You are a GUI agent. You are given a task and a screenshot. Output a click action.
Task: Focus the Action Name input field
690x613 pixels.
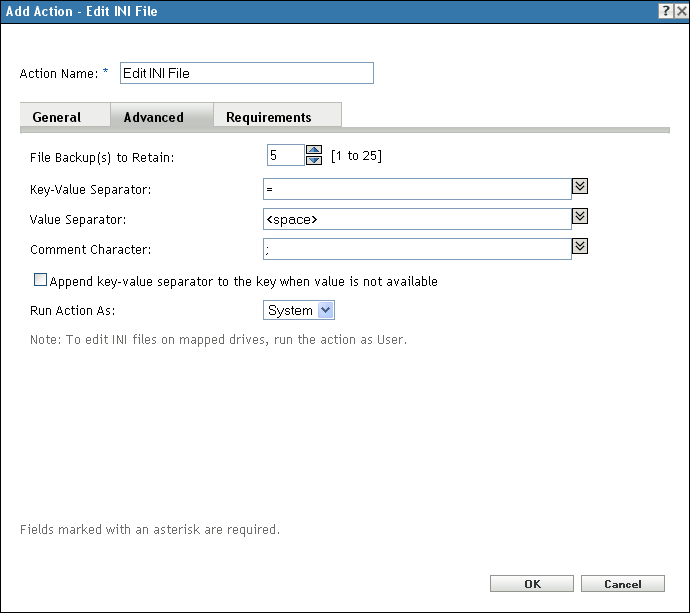tap(247, 73)
